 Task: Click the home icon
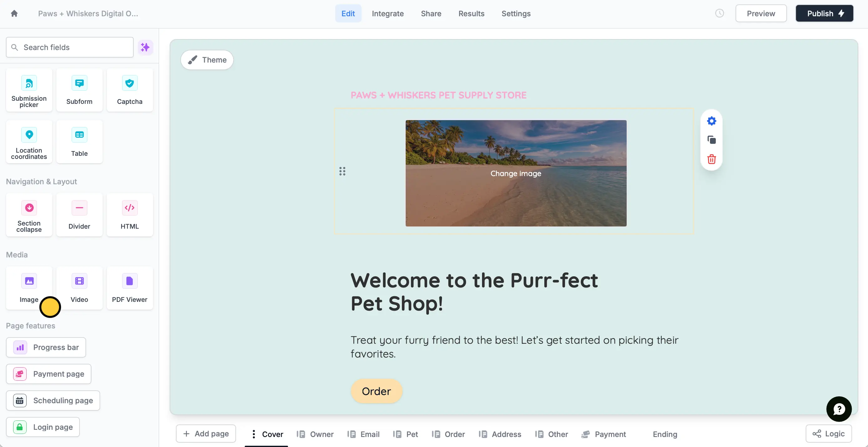14,13
